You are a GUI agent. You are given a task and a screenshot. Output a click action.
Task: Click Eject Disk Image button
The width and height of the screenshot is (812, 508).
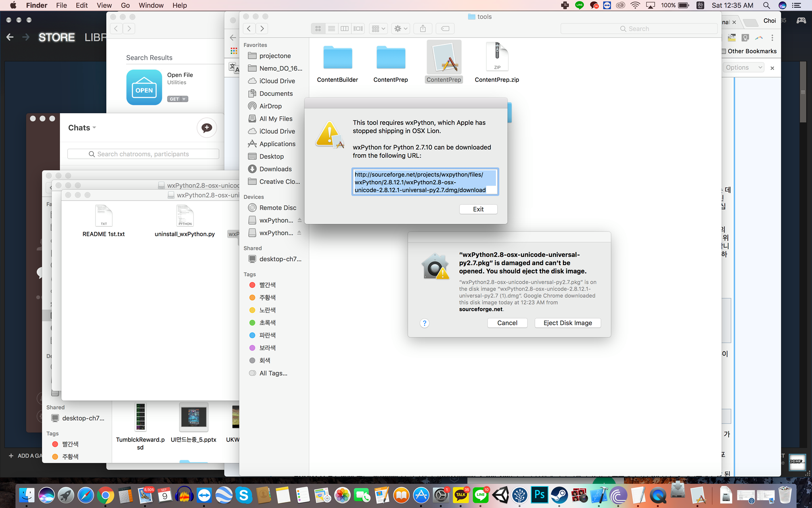pos(567,323)
